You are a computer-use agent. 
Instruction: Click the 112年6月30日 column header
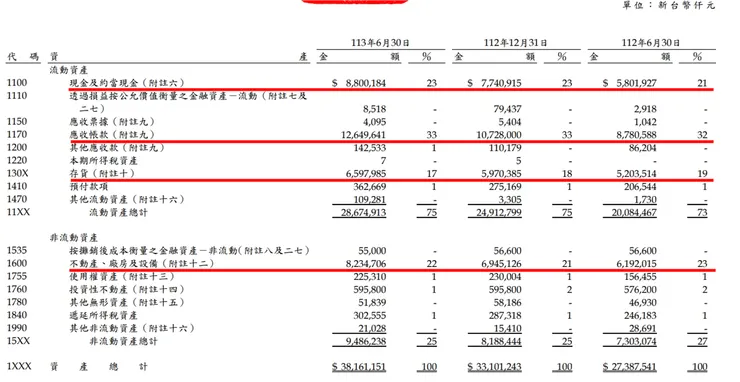tap(651, 42)
